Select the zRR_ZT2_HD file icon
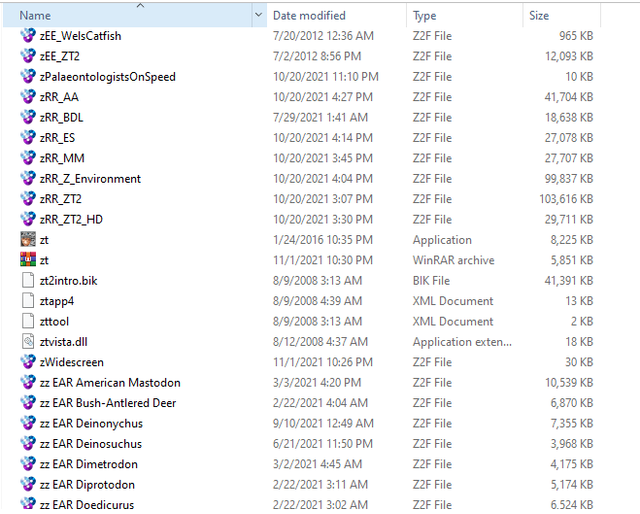This screenshot has width=640, height=514. (x=28, y=219)
